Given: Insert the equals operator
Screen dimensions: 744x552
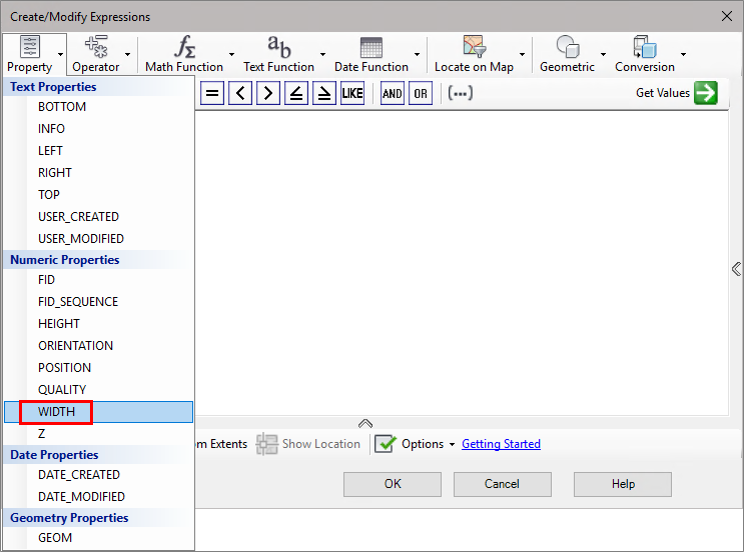Looking at the screenshot, I should click(212, 93).
